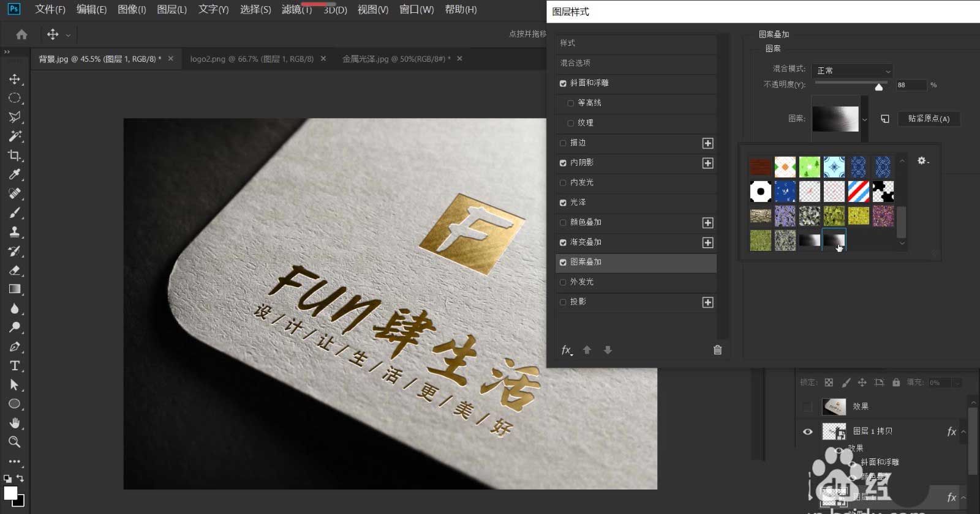Open the fx menu in the Layer Style dialog
980x514 pixels.
(567, 350)
